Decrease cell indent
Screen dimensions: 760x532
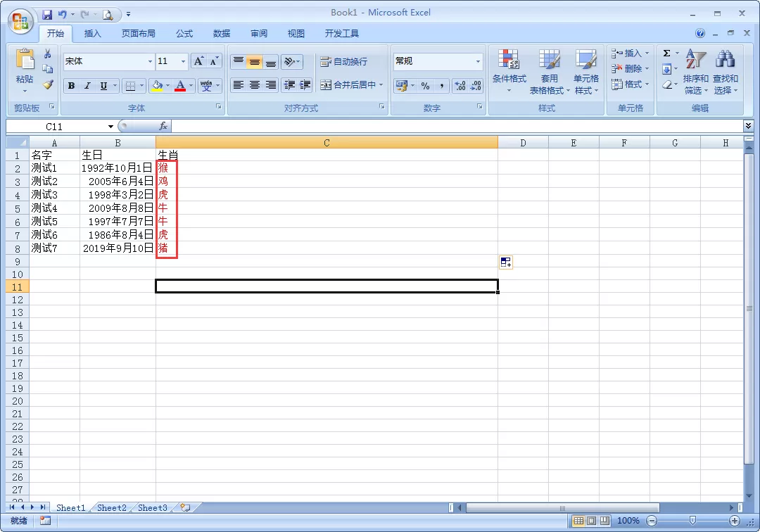289,85
